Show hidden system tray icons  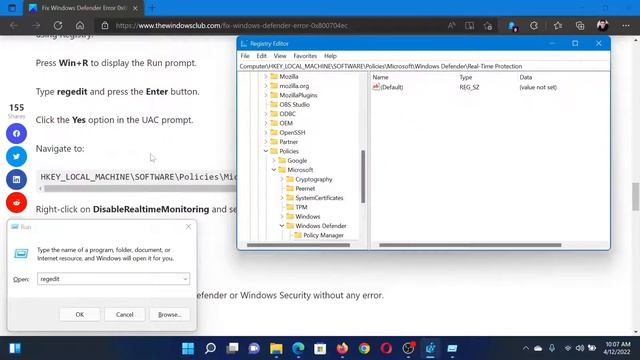tap(526, 348)
